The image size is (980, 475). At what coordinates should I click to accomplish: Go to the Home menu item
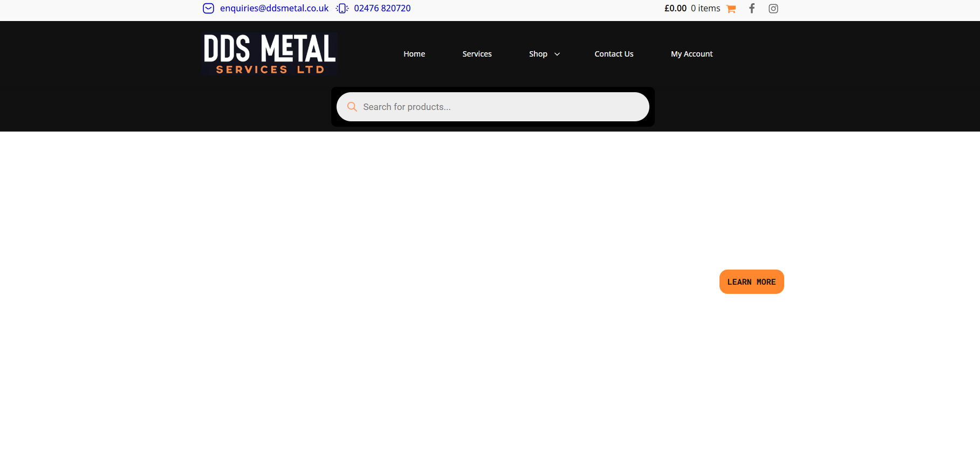point(414,54)
